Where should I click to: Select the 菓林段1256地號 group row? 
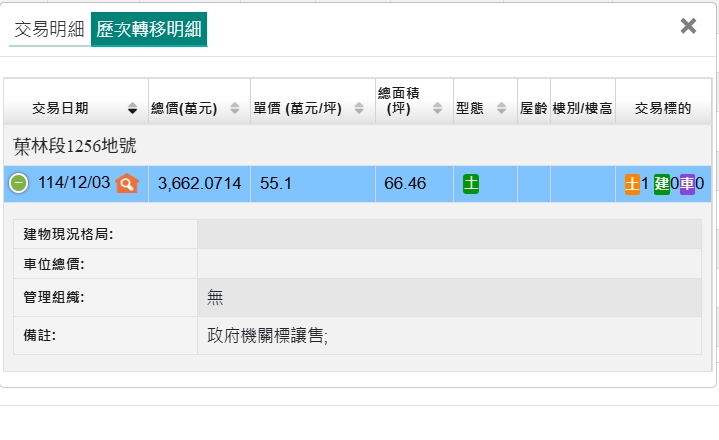point(75,146)
